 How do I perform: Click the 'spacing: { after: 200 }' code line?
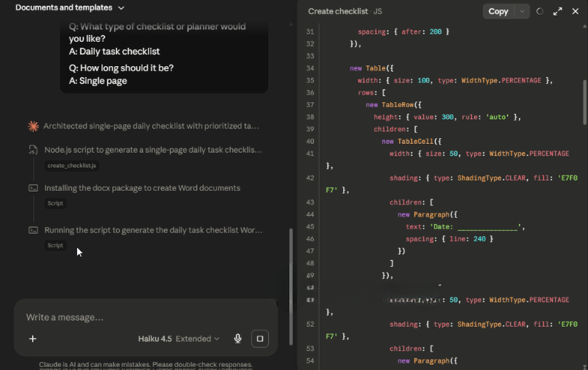click(403, 32)
